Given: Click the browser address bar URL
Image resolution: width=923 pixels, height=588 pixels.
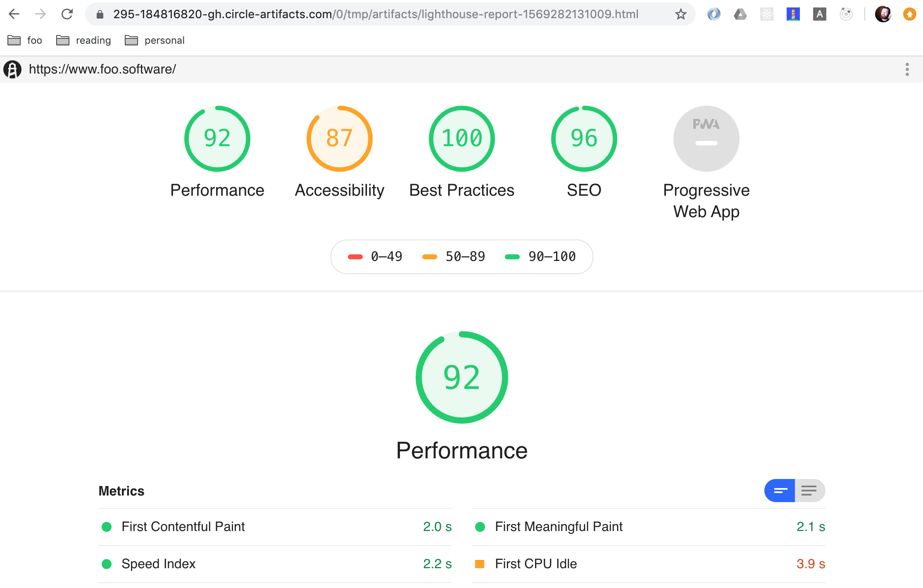Looking at the screenshot, I should (375, 14).
